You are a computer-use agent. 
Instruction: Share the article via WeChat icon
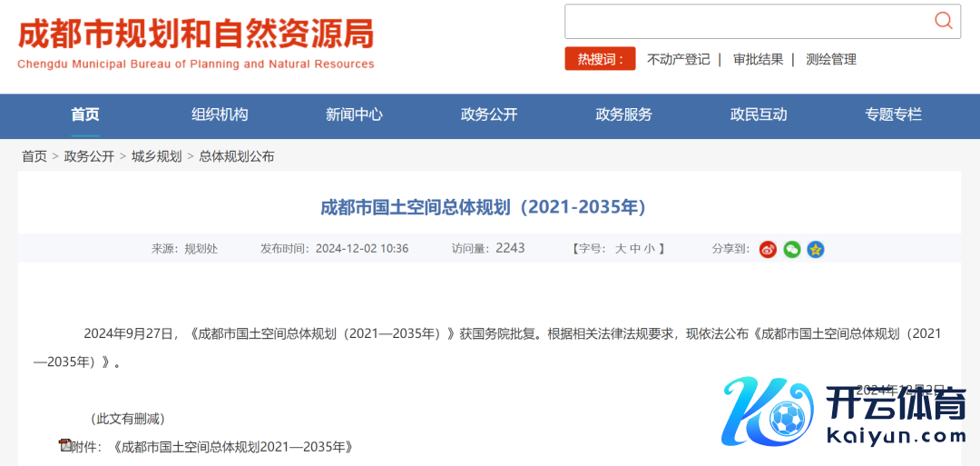coord(792,249)
